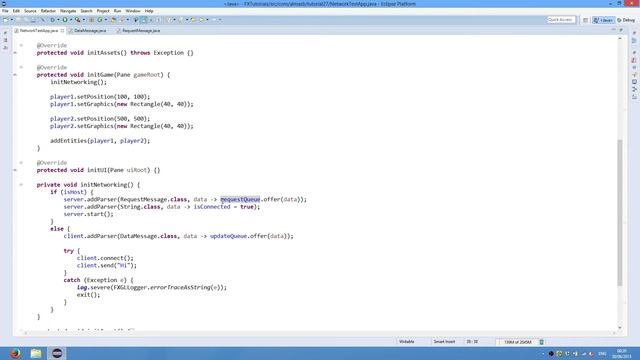Open Firefox from the taskbar
This screenshot has height=360, width=640.
pos(15,353)
